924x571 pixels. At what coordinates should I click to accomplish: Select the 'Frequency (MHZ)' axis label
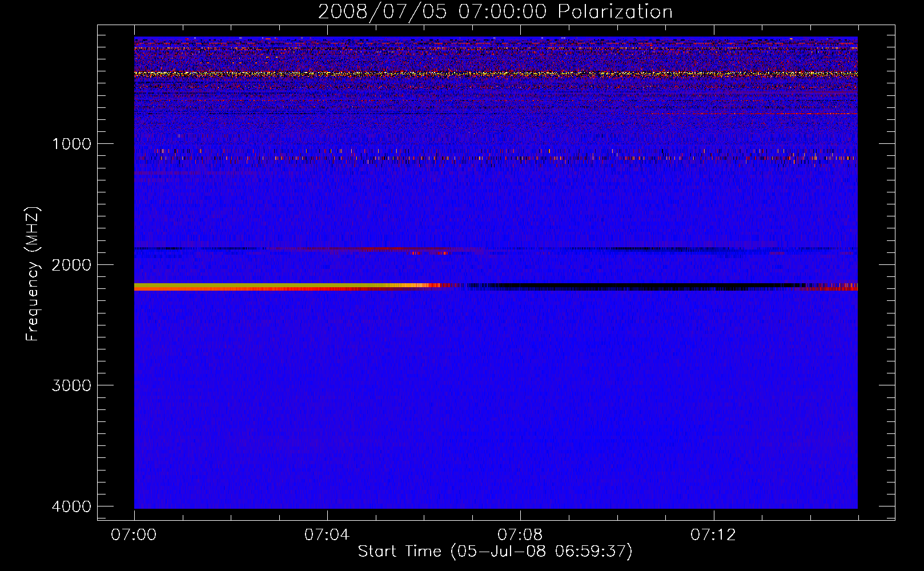coord(33,274)
